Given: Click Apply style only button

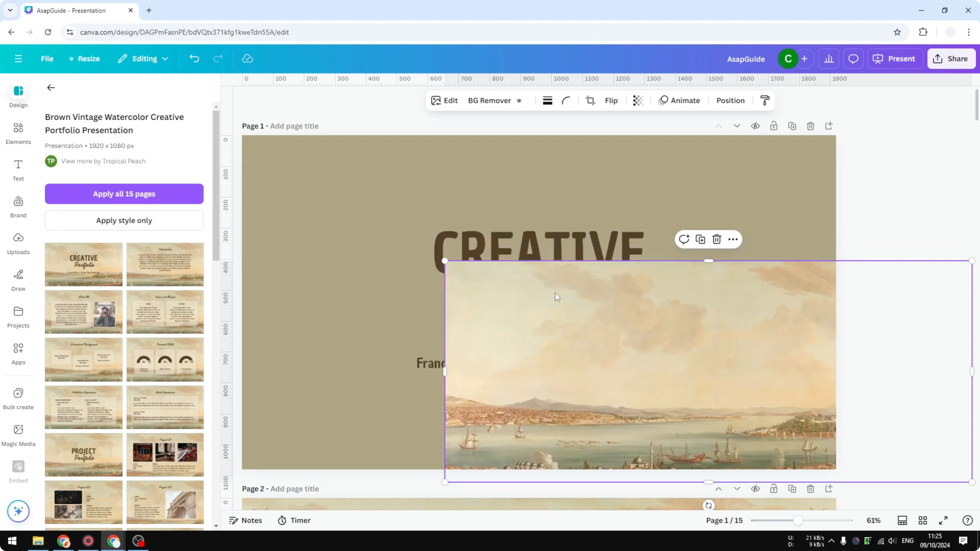Looking at the screenshot, I should 124,220.
